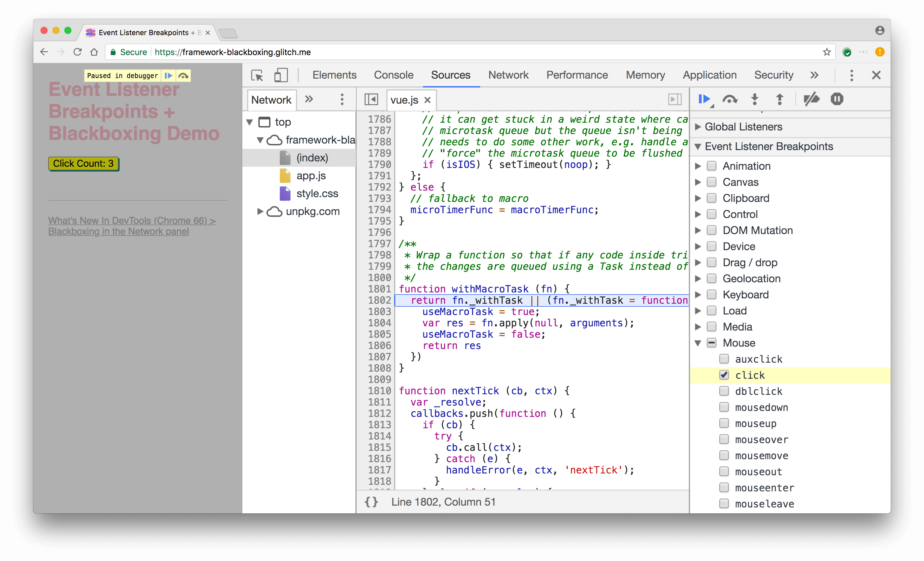Viewport: 924px width, 561px height.
Task: Enable the click event listener breakpoint
Action: (723, 375)
